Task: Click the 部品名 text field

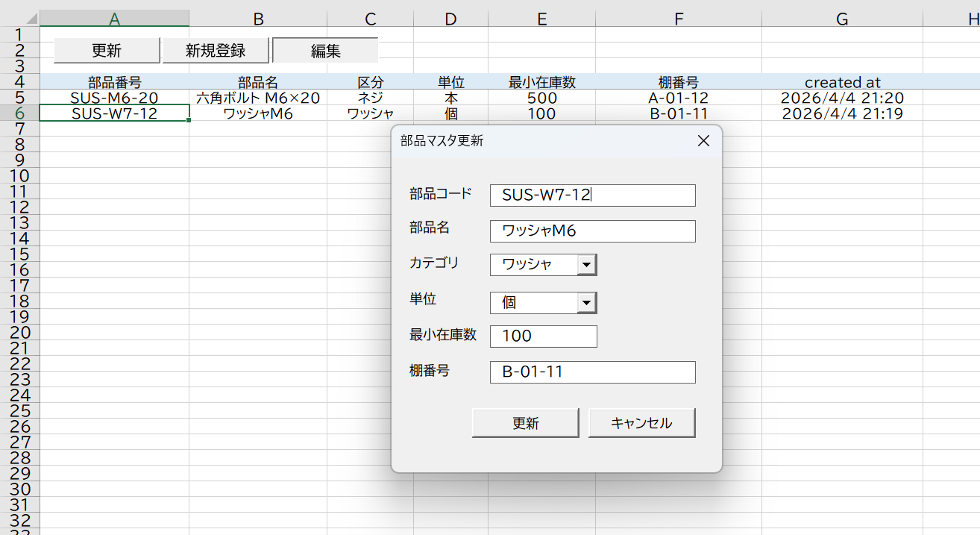Action: 592,231
